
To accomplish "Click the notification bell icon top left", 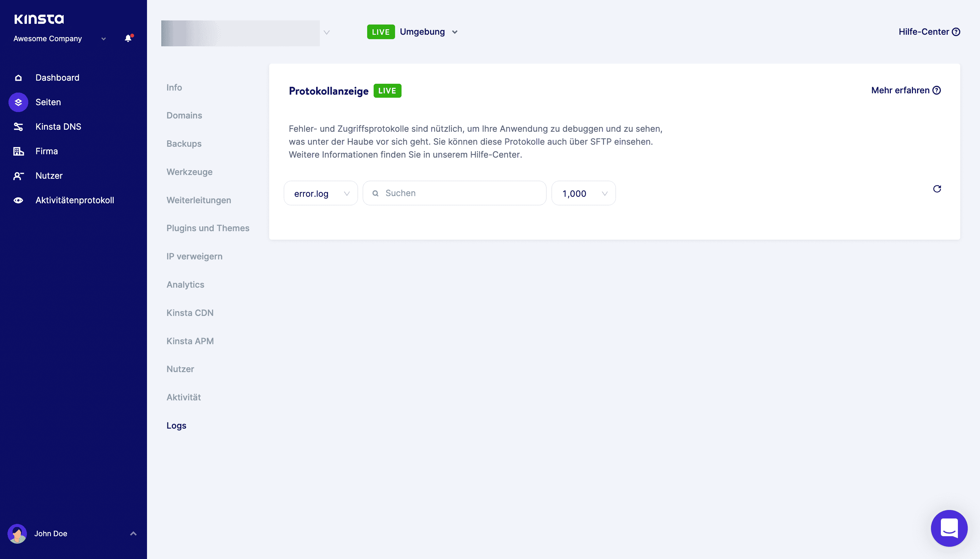I will tap(128, 38).
